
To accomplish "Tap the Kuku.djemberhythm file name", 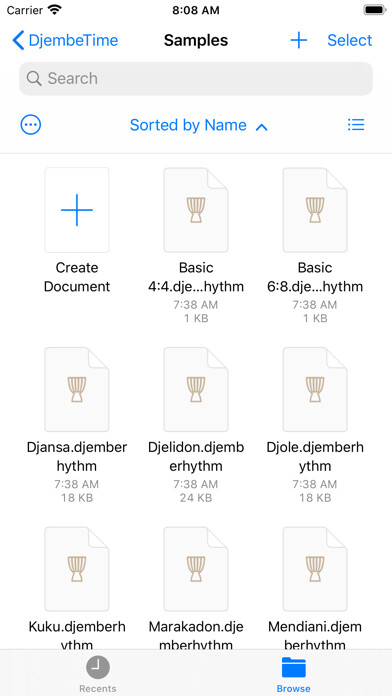I will [x=77, y=635].
